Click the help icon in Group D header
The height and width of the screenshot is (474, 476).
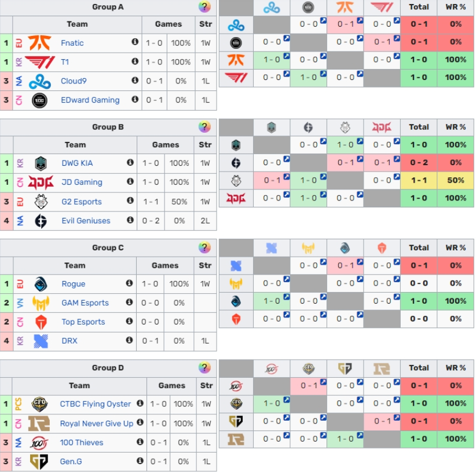(x=204, y=368)
